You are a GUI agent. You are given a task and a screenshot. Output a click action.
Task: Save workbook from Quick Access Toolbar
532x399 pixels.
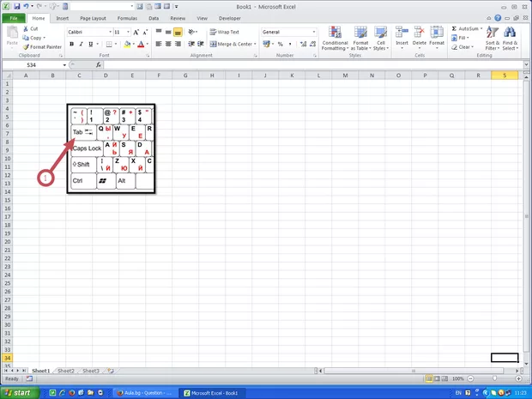(16, 6)
